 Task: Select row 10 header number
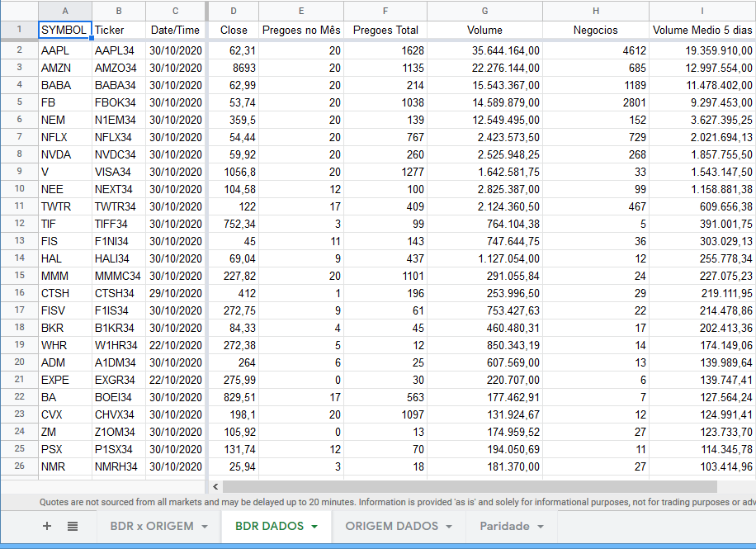[19, 188]
